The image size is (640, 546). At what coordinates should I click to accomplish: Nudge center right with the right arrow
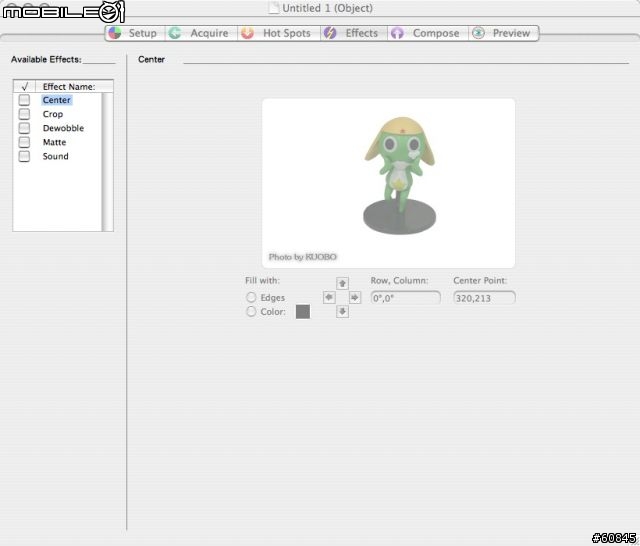[355, 297]
